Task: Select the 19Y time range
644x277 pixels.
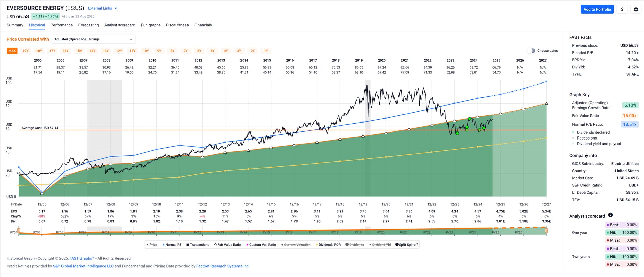Action: click(26, 51)
